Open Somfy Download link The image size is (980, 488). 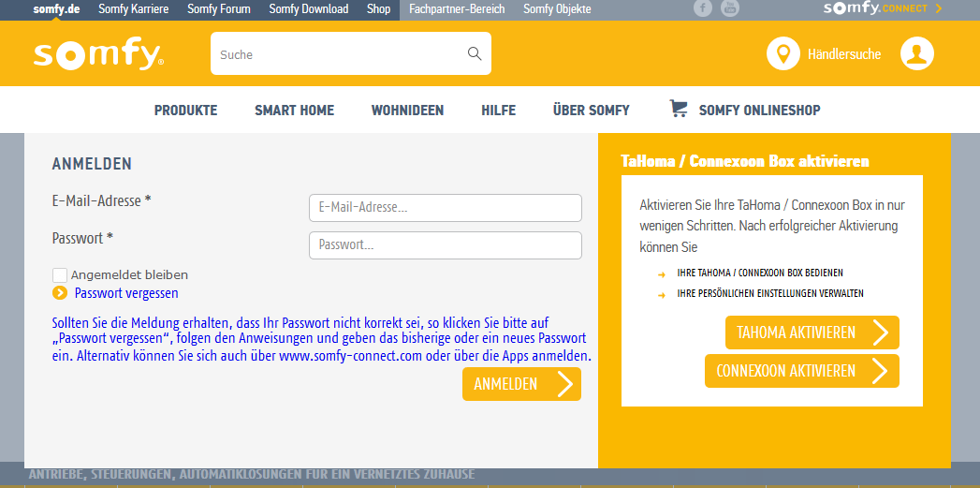(x=309, y=9)
